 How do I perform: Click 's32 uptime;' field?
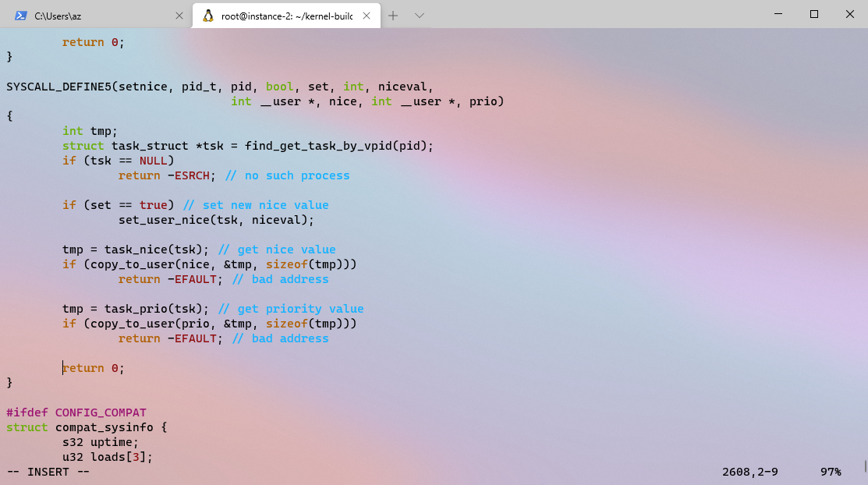tap(100, 442)
